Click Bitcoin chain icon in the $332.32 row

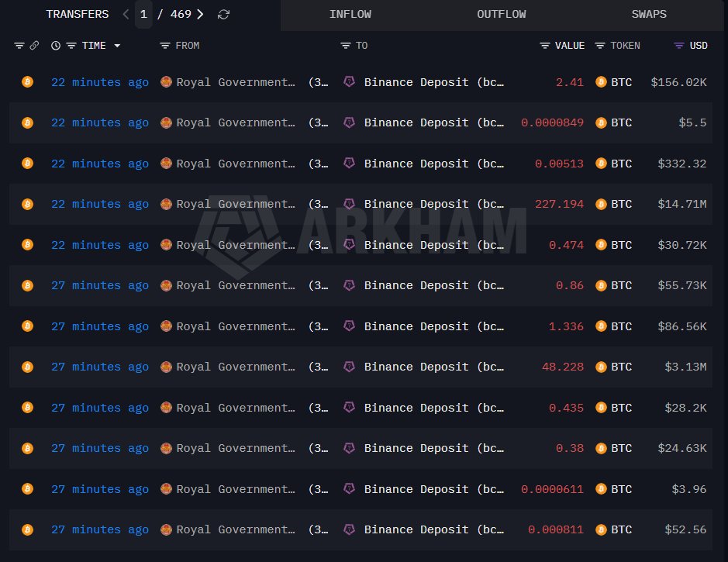[27, 164]
